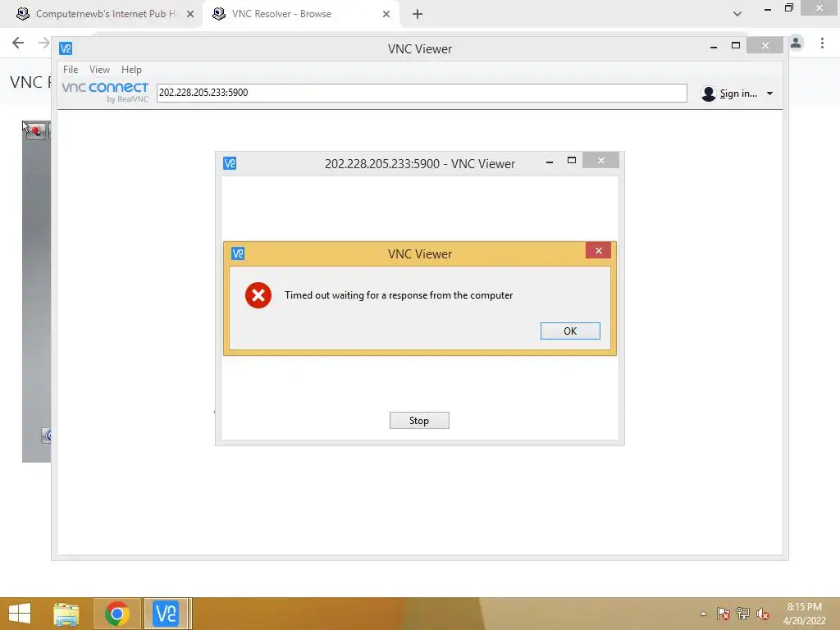Click the favicon on the VNC Resolver tab
This screenshot has height=630, width=840.
[x=218, y=14]
